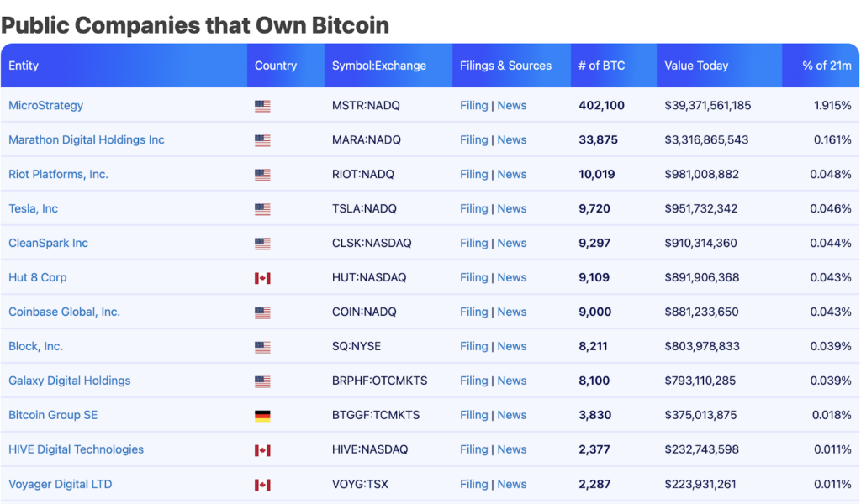
Task: Click the German flag for Bitcoin Group SE
Action: [262, 416]
